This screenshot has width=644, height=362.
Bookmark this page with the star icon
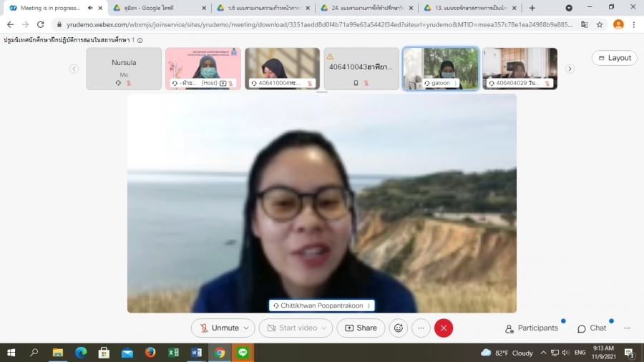click(600, 24)
